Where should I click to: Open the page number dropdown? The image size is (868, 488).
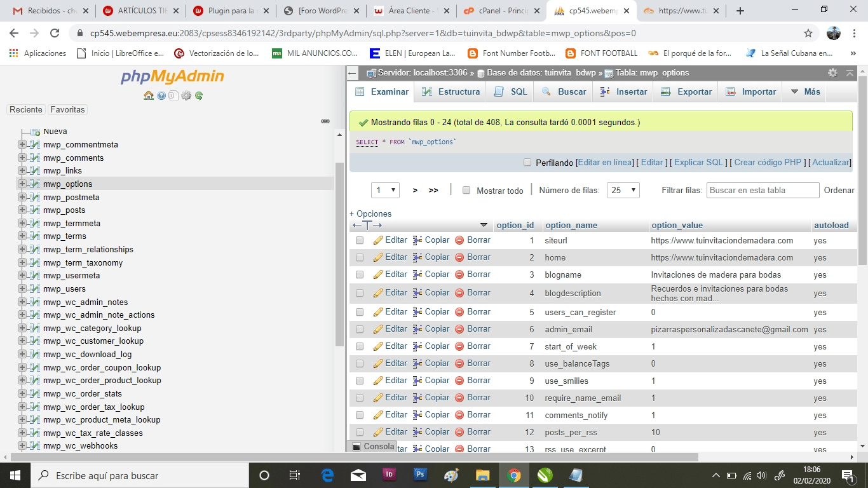point(385,190)
